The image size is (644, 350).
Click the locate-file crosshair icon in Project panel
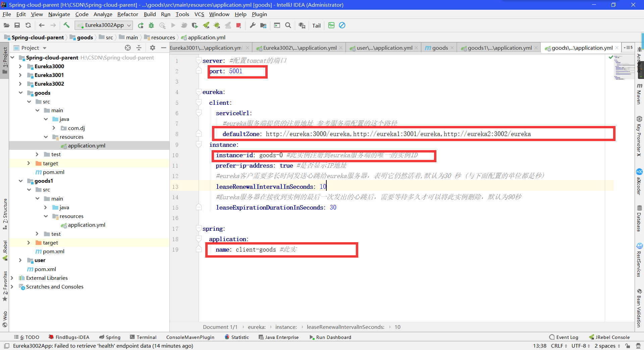click(128, 48)
